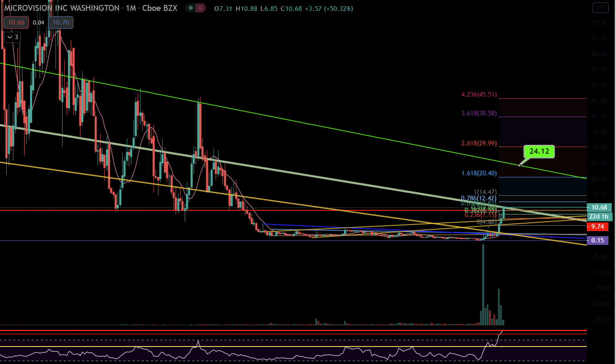This screenshot has width=616, height=364.
Task: Click the current price 10.68 axis label
Action: [599, 207]
